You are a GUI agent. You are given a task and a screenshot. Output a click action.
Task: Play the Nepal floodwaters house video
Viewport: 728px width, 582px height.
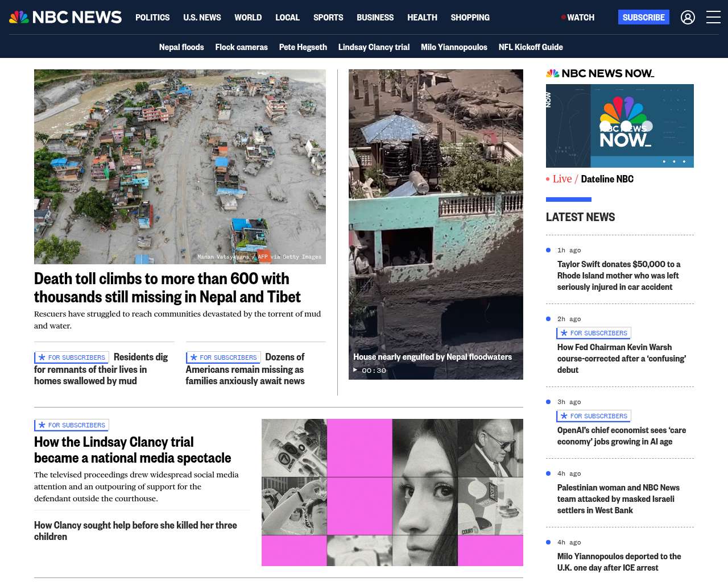click(x=436, y=225)
